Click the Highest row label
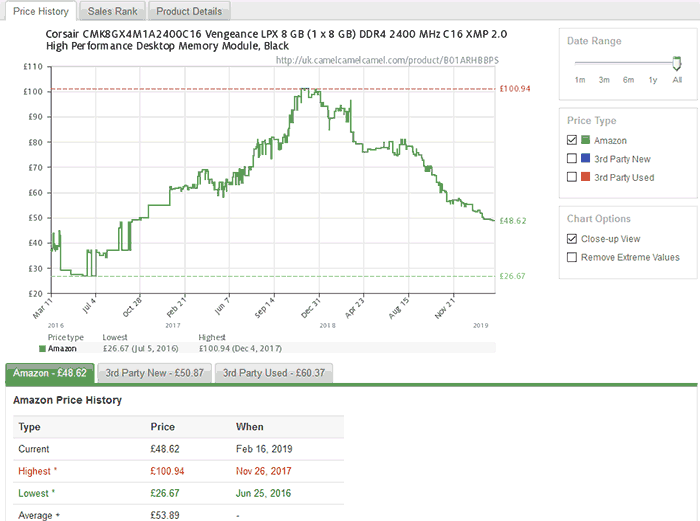The width and height of the screenshot is (700, 521). coord(38,471)
